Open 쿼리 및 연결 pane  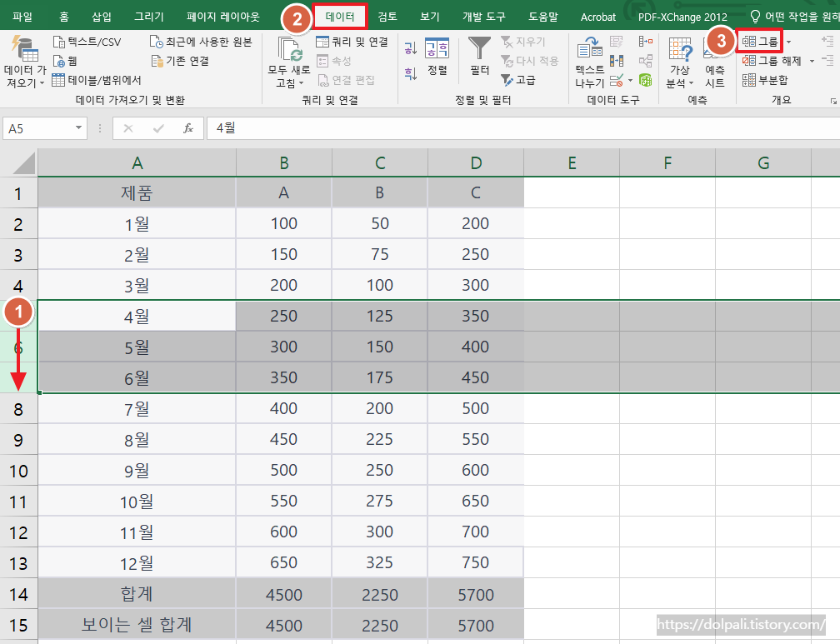pos(352,42)
